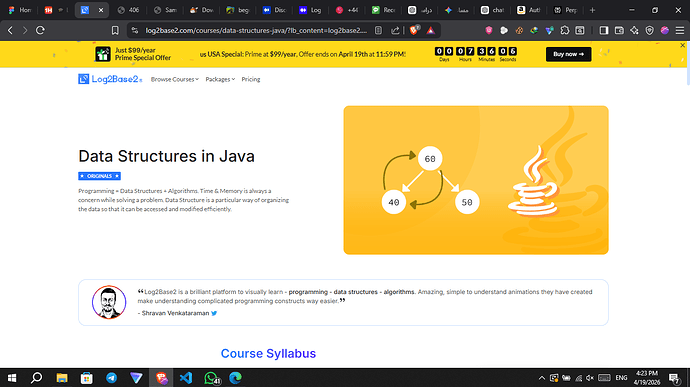The width and height of the screenshot is (690, 387).
Task: Click the address bar URL field
Action: [x=256, y=30]
